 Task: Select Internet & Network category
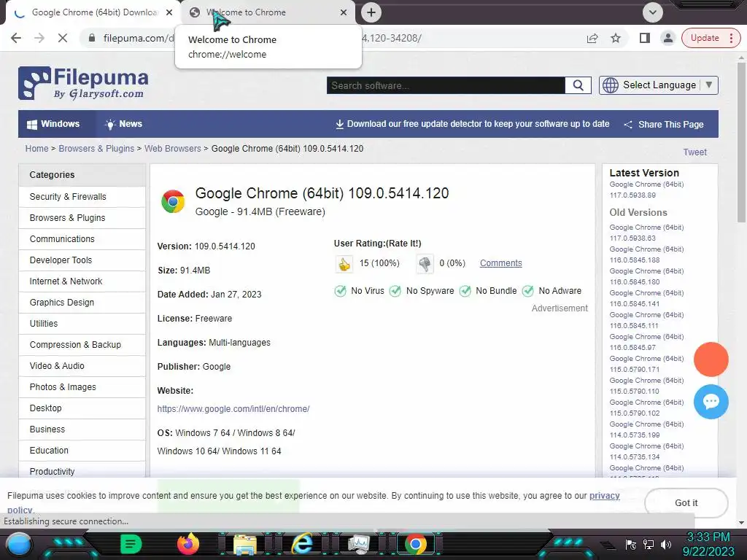tap(82, 281)
